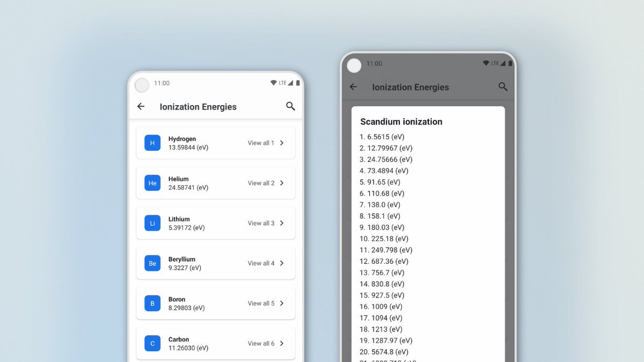Select entry 9. 180.03 (eV)
Screen dimensions: 644x362
[x=382, y=227]
